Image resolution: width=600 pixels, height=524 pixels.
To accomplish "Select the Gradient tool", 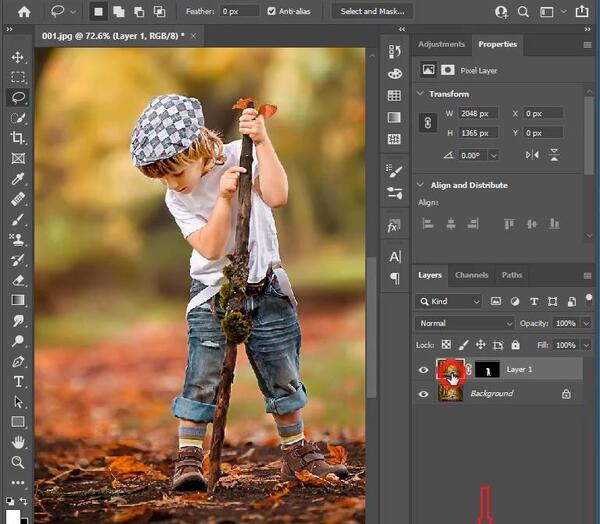I will 18,300.
